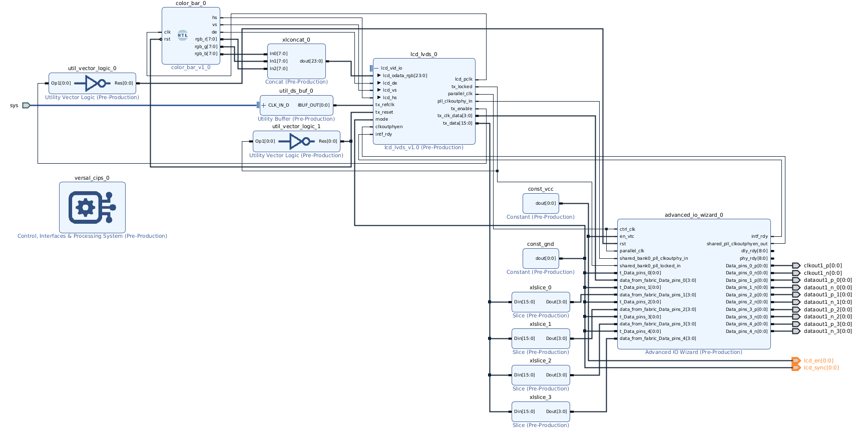
Task: Select the RTL badge in color_bar_0
Action: tap(183, 36)
